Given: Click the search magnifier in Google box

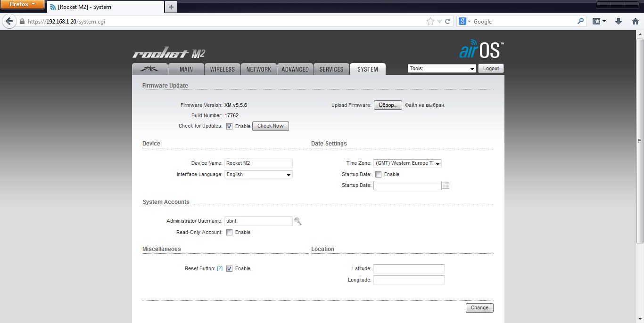Looking at the screenshot, I should (x=580, y=21).
